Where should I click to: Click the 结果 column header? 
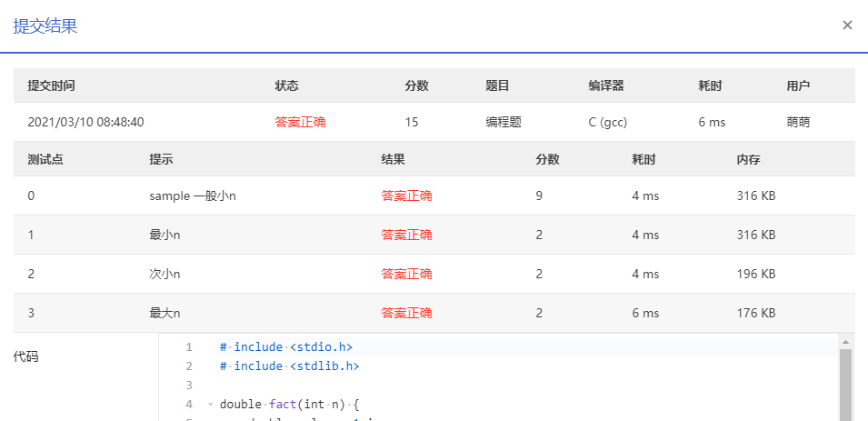pos(393,159)
